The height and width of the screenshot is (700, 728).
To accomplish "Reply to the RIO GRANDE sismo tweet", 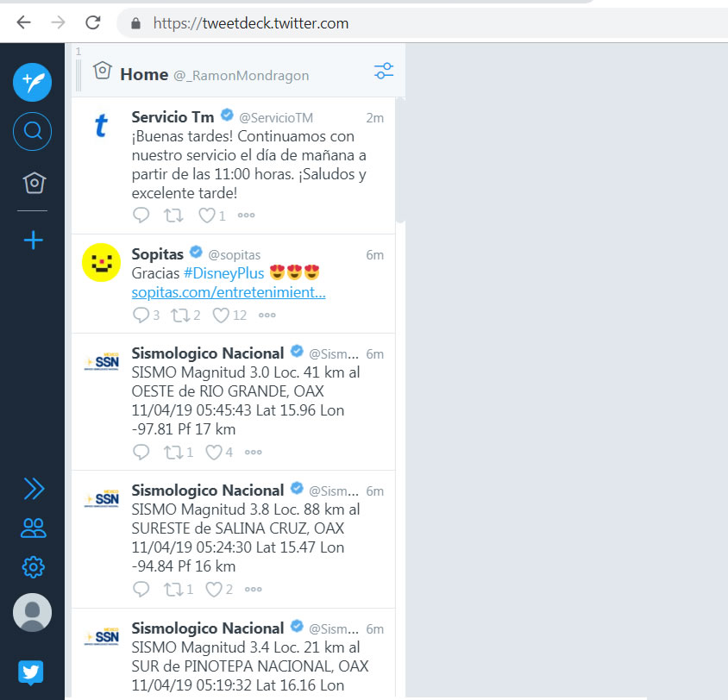I will tap(141, 452).
